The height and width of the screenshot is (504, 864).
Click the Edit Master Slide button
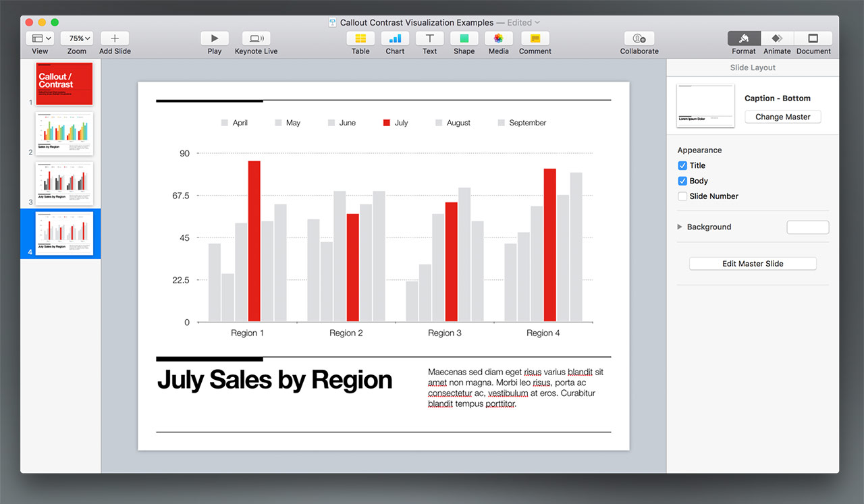coord(753,264)
